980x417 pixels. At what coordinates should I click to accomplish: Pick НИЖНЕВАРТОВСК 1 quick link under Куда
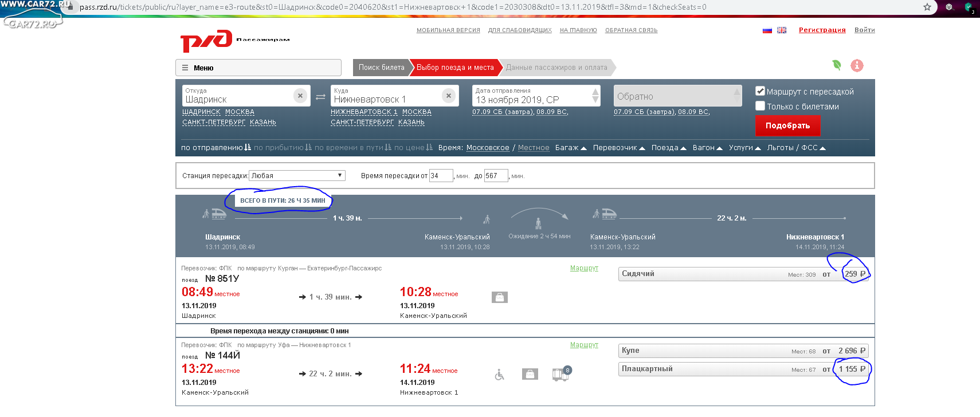pos(364,112)
